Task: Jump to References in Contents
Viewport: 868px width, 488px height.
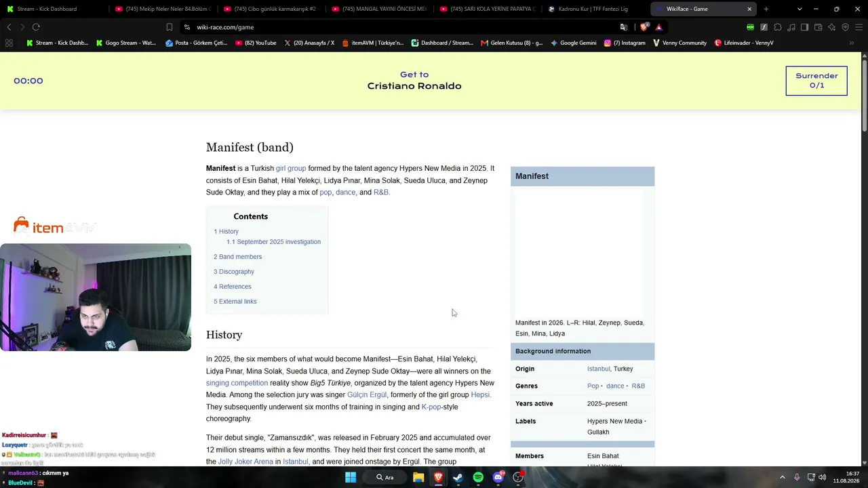Action: [x=233, y=287]
